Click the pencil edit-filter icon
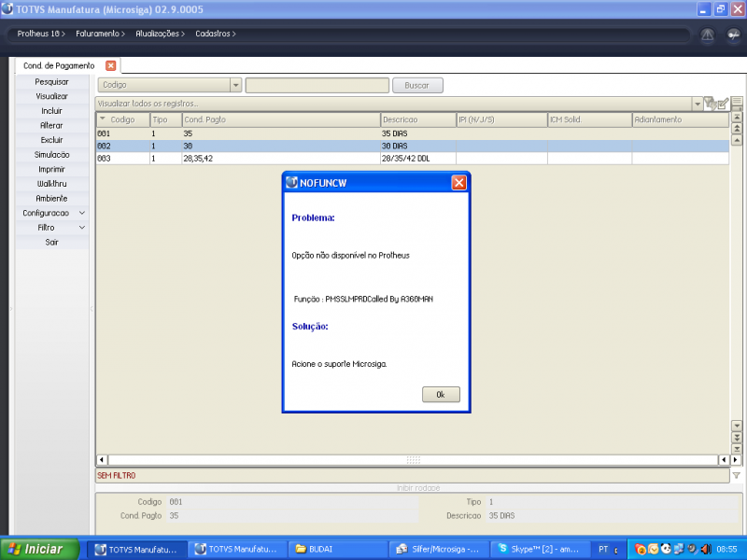 click(723, 104)
